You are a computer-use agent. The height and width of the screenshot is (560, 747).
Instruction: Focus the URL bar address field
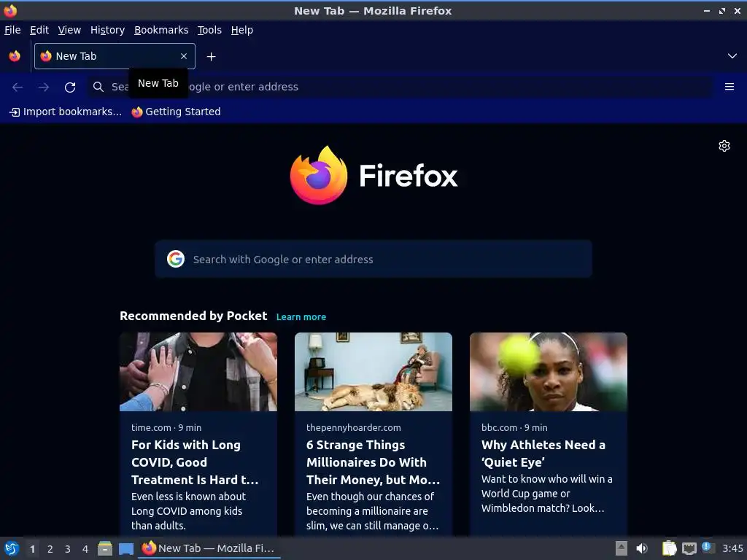pyautogui.click(x=399, y=87)
